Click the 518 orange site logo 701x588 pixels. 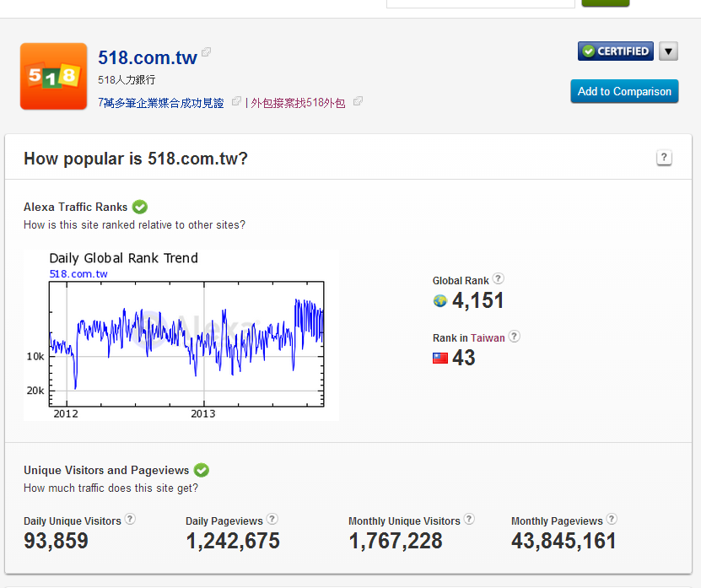coord(53,76)
